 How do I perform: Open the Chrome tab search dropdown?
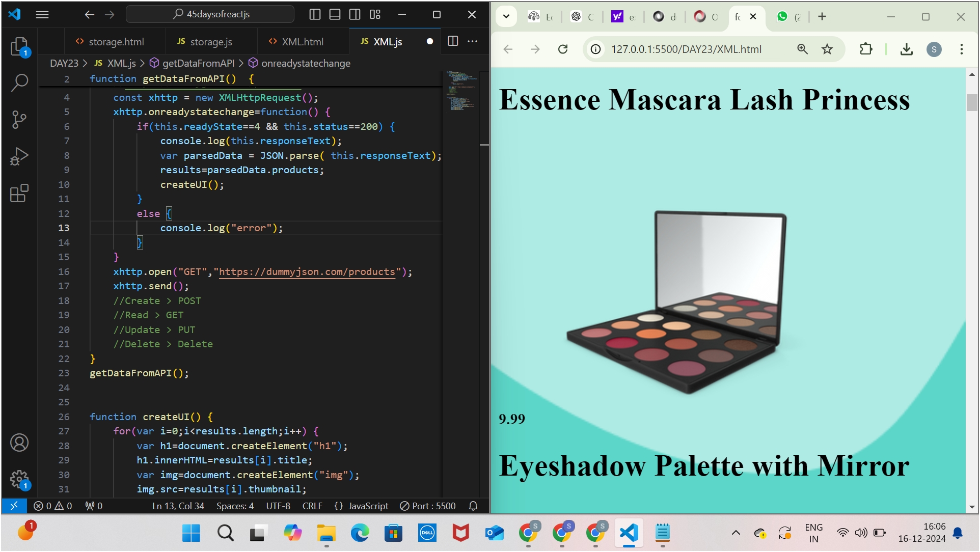click(x=506, y=16)
